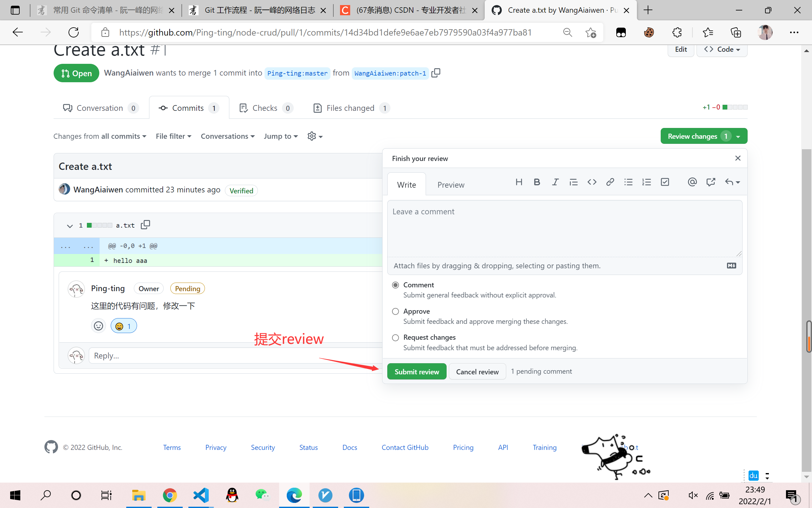Viewport: 812px width, 508px height.
Task: Expand Changes from all commits dropdown
Action: [x=100, y=136]
